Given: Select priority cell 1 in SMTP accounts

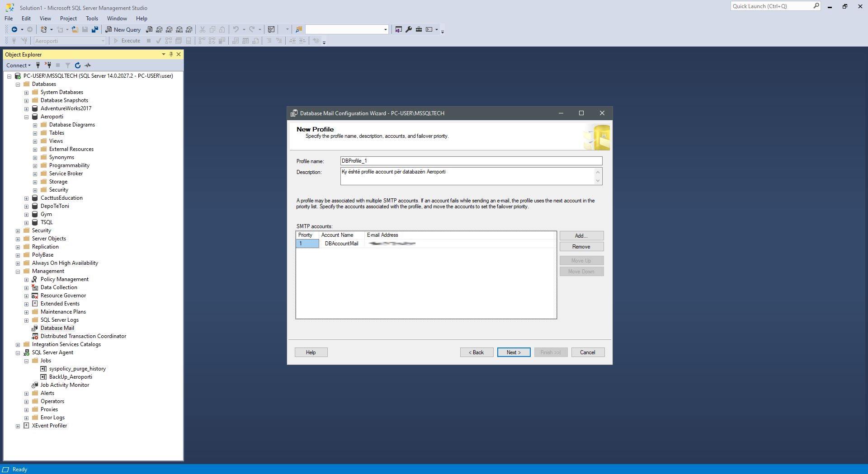Looking at the screenshot, I should tap(307, 244).
